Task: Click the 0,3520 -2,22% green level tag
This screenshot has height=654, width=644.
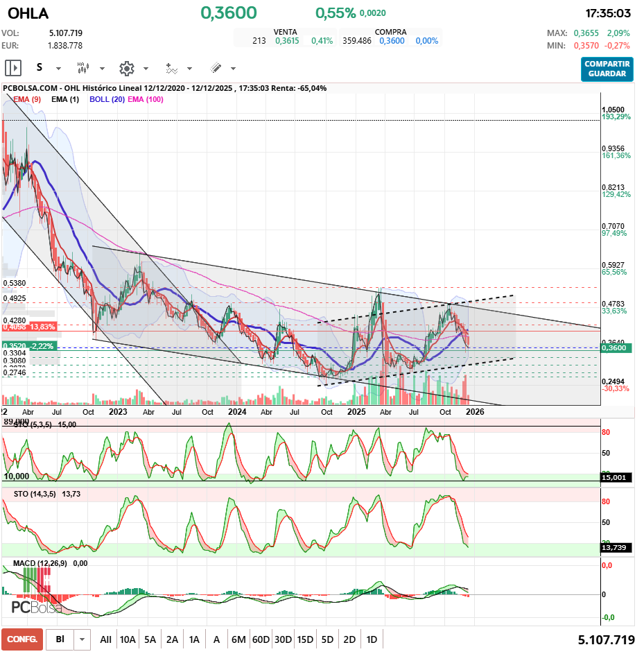Action: 28,346
